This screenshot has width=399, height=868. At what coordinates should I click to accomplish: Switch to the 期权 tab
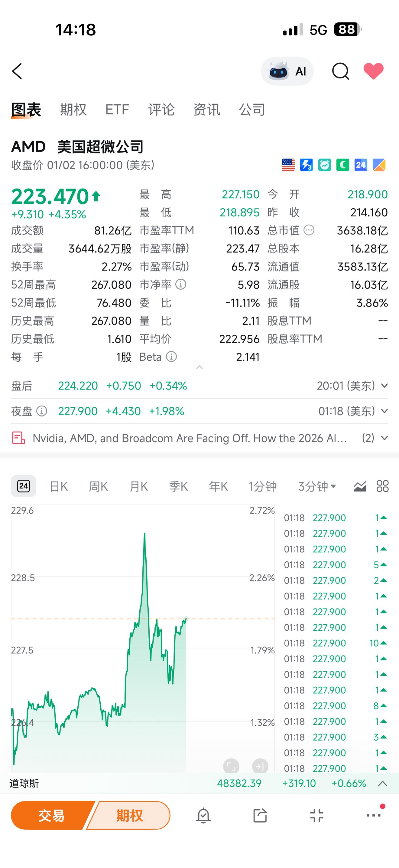click(x=73, y=110)
